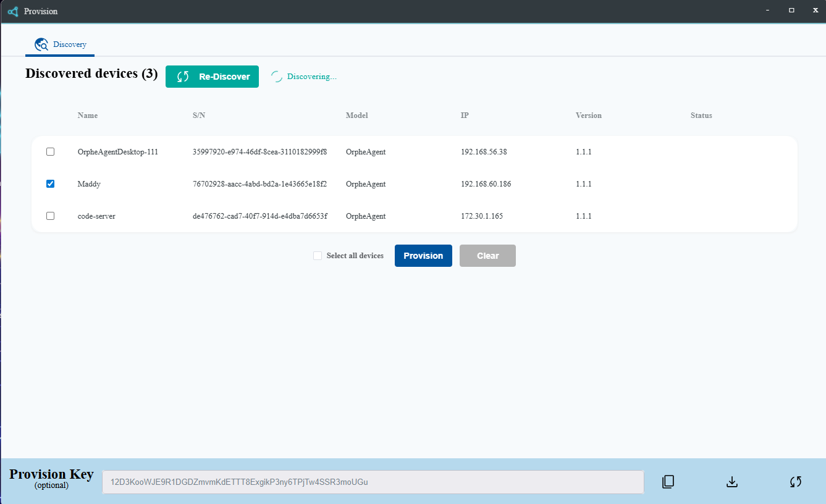826x504 pixels.
Task: Focus the Provision Key input field
Action: click(373, 482)
